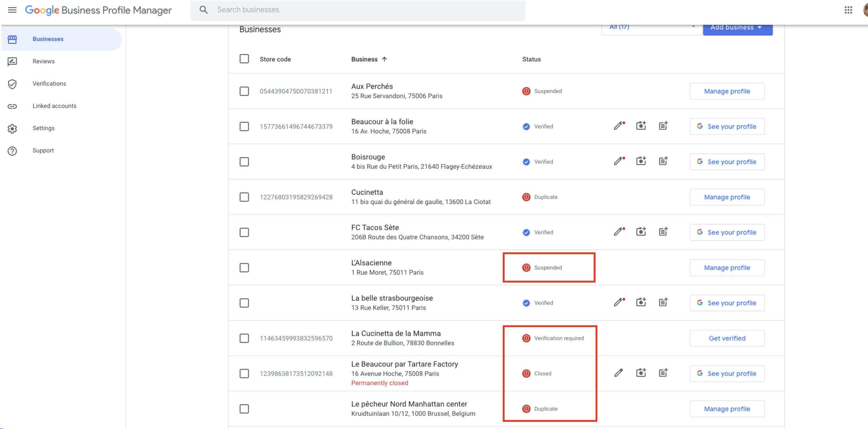This screenshot has width=868, height=429.
Task: Tick checkbox for Cucinetta row
Action: 244,197
